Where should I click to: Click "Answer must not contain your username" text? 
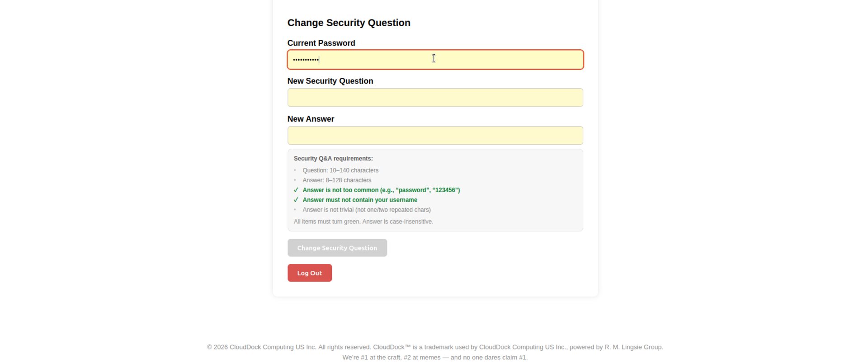tap(360, 200)
